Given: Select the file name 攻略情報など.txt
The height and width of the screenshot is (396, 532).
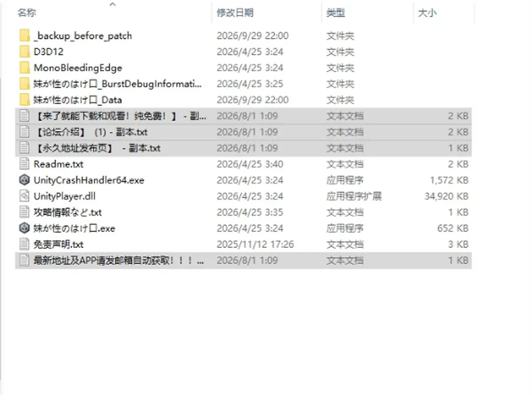Looking at the screenshot, I should [x=68, y=212].
